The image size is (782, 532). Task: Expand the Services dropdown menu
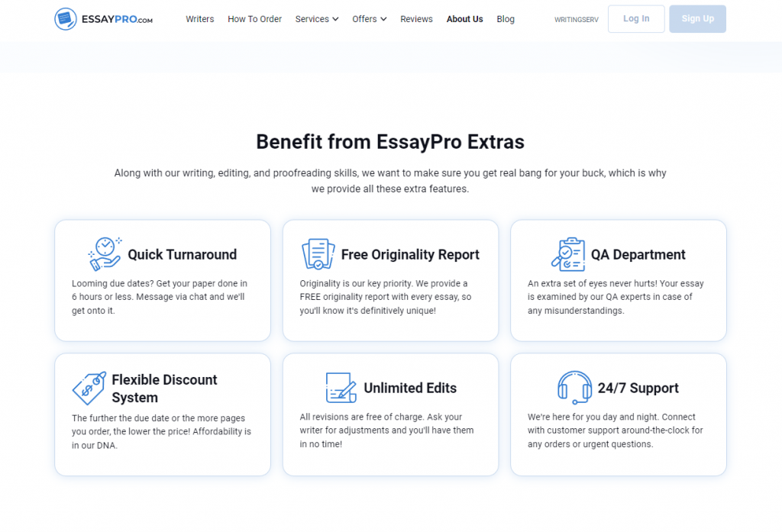coord(317,19)
